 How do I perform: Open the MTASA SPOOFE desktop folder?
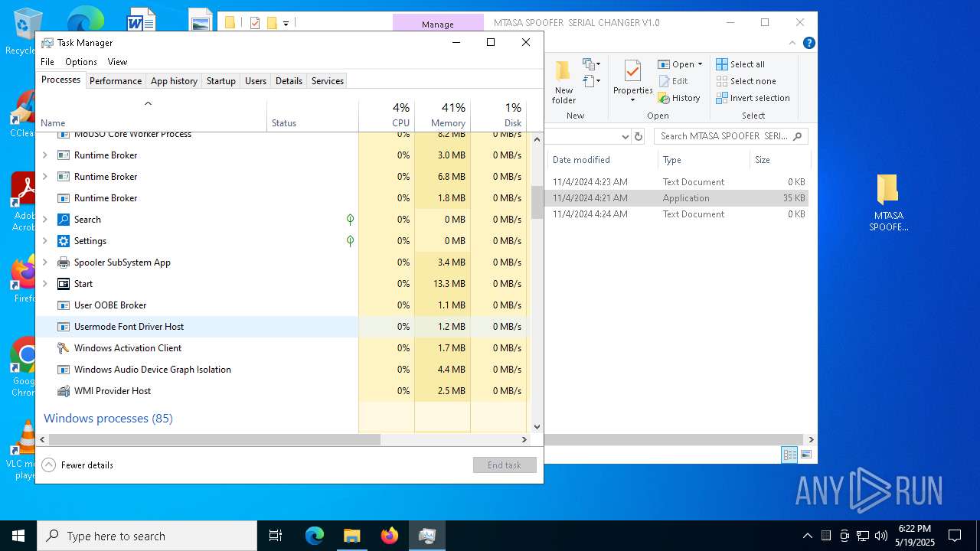point(888,203)
